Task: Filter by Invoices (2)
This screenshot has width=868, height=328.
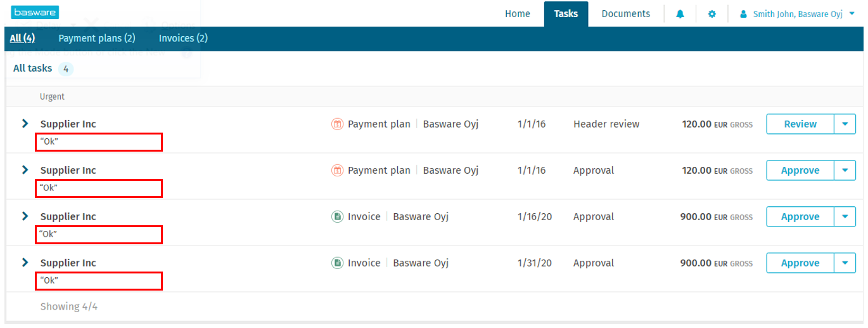Action: [x=183, y=39]
